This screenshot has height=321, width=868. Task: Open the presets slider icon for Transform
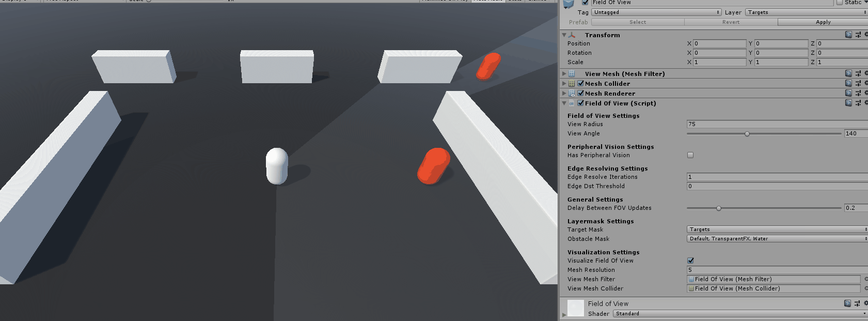858,35
